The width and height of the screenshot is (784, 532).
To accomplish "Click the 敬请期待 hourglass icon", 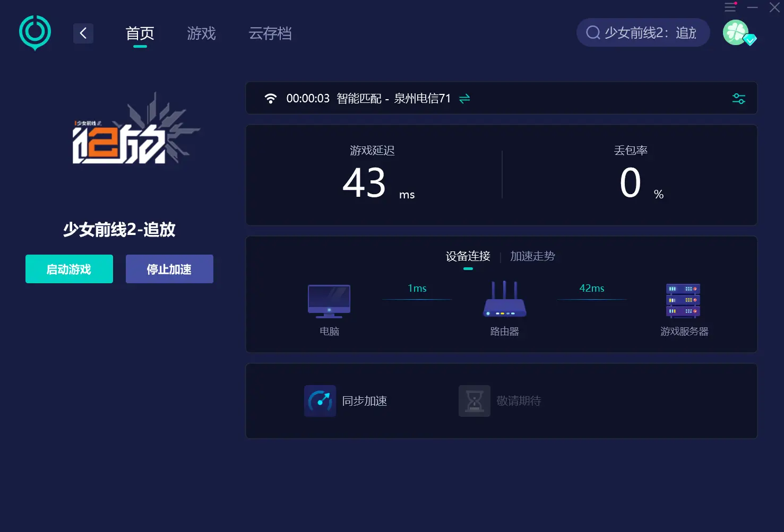I will [475, 401].
